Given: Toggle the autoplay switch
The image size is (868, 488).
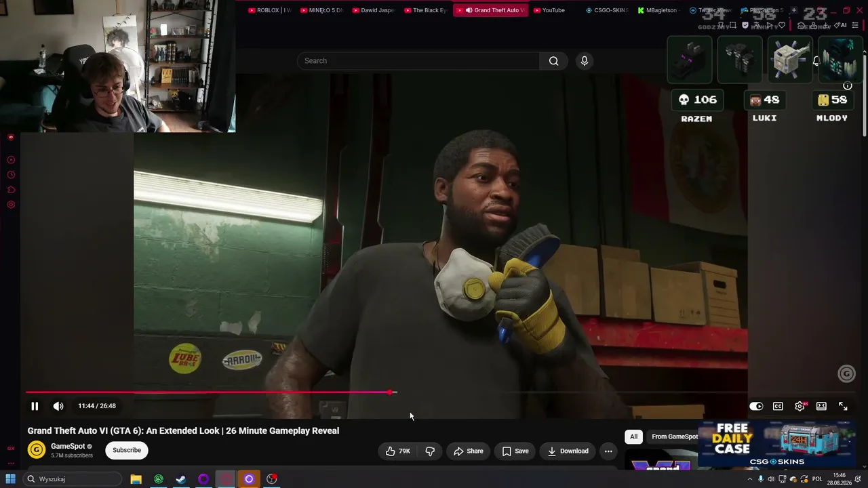Looking at the screenshot, I should coord(756,406).
